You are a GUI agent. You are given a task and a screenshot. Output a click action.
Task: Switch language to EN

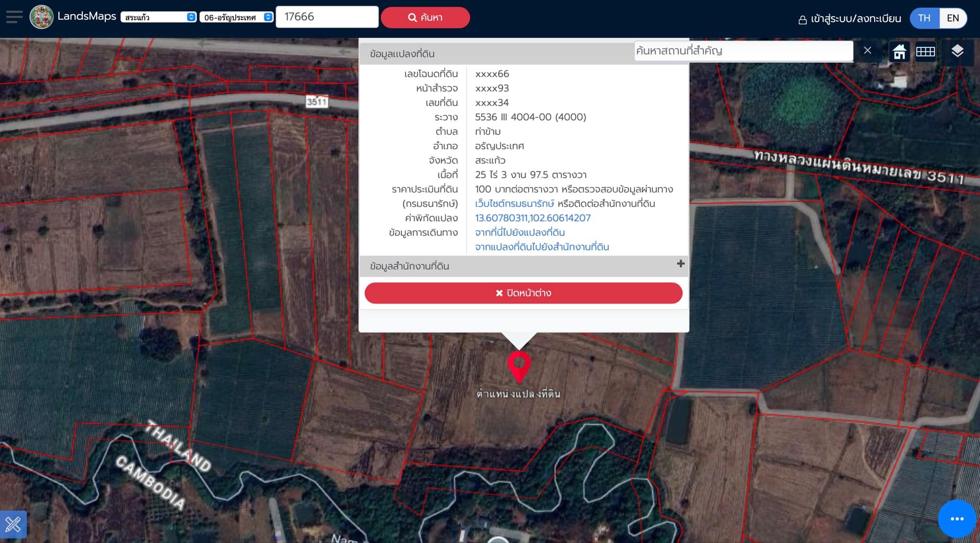(953, 18)
